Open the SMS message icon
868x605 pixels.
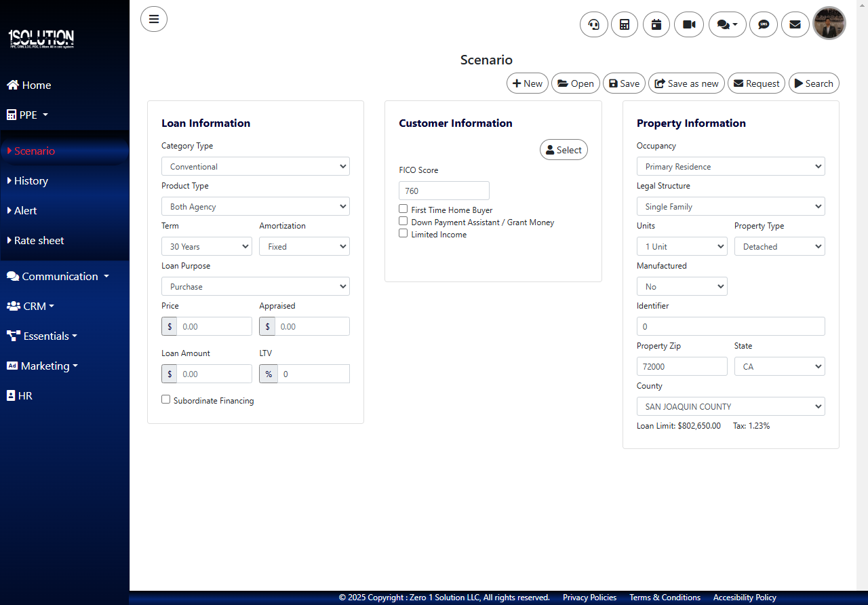coord(764,25)
